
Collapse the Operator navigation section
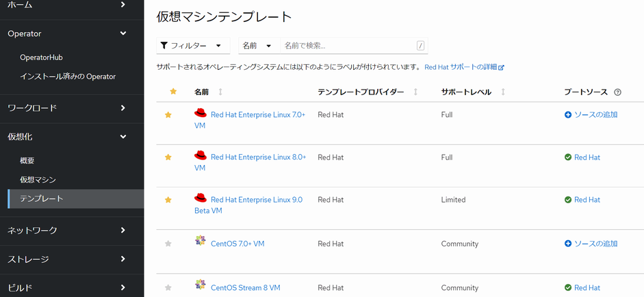[72, 34]
